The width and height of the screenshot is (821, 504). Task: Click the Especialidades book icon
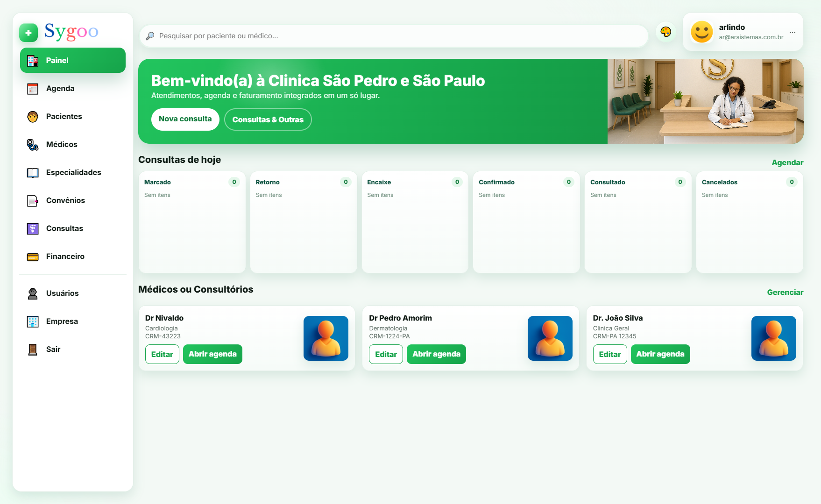point(33,173)
